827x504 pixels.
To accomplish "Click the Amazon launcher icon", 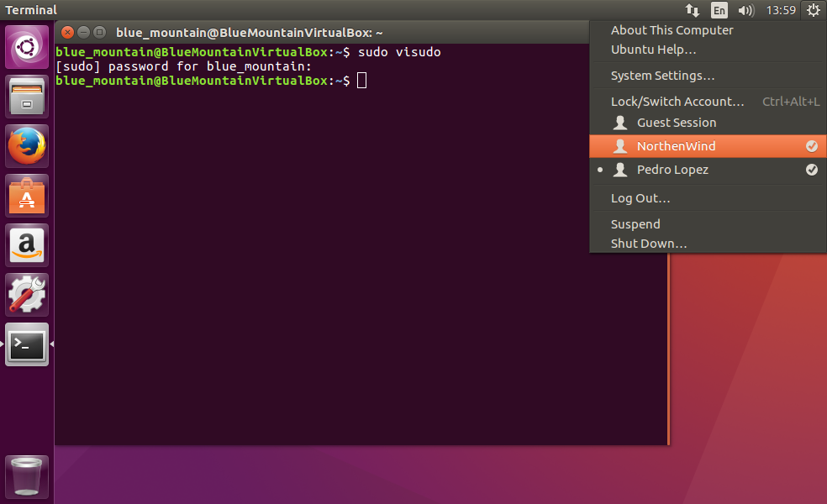I will (x=27, y=245).
